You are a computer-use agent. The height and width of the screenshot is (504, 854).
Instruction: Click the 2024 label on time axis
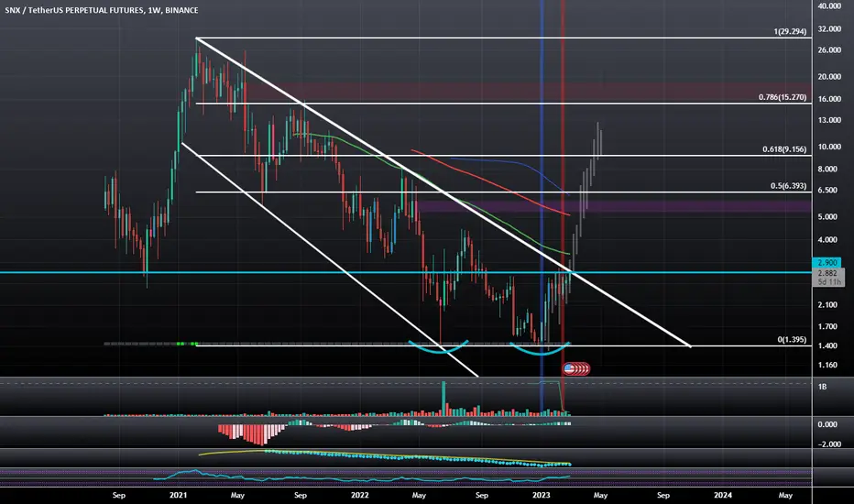pyautogui.click(x=723, y=495)
